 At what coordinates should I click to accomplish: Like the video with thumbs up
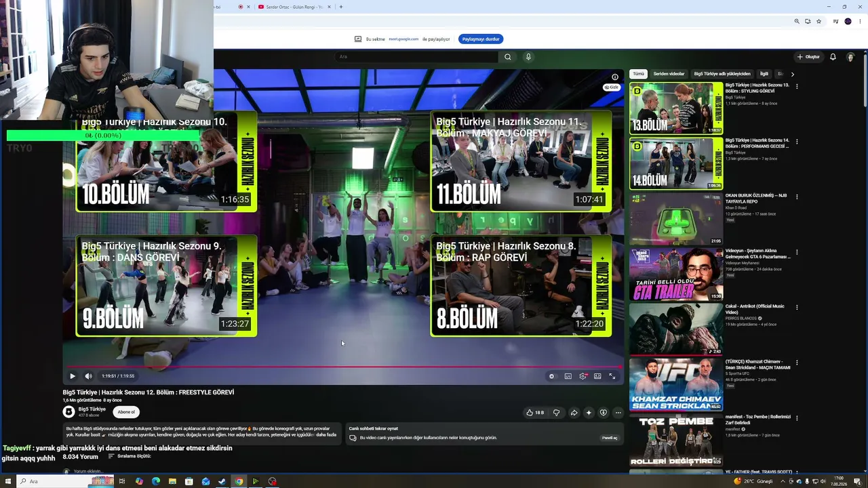(x=535, y=412)
